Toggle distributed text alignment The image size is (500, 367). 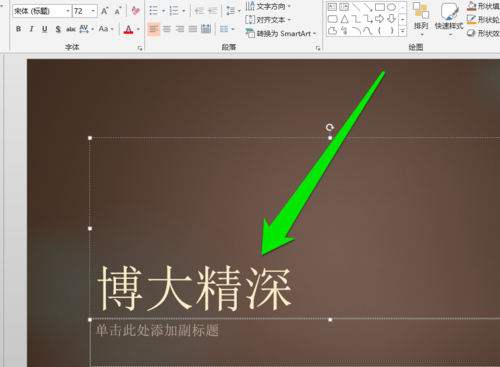point(206,29)
